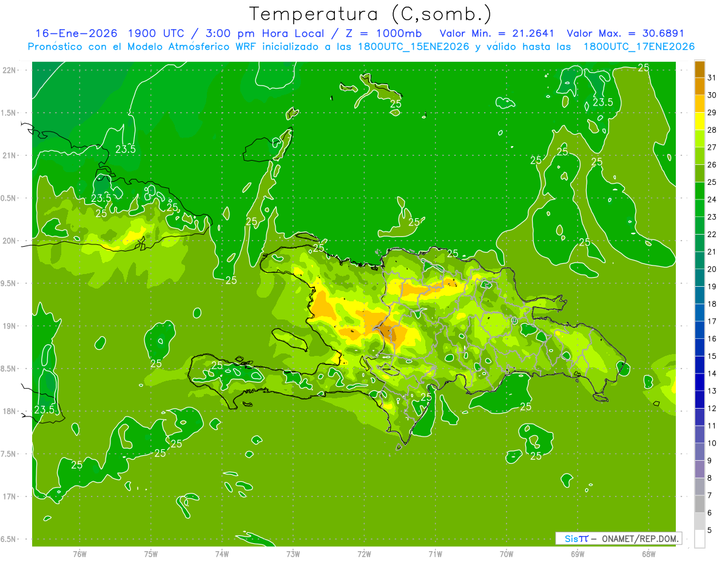Viewport: 728px width, 562px height.
Task: Click the '21N' latitude axis label
Action: point(10,155)
